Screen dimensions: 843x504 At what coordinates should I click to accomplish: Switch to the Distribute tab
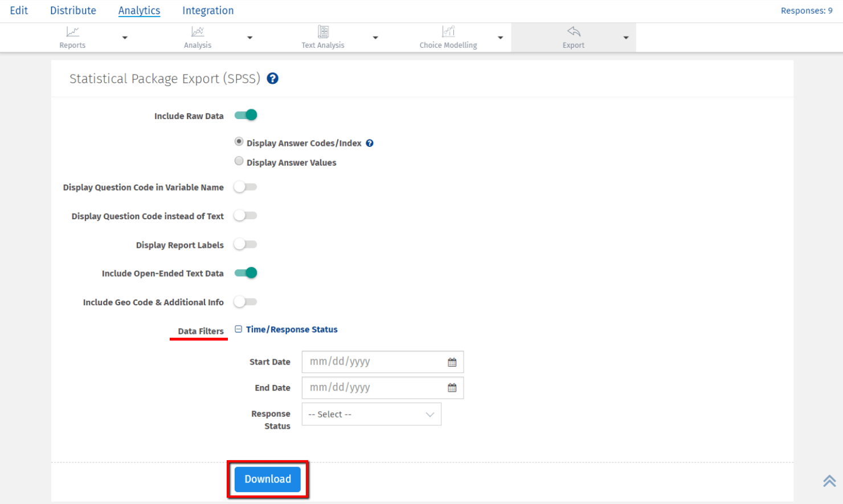[73, 10]
